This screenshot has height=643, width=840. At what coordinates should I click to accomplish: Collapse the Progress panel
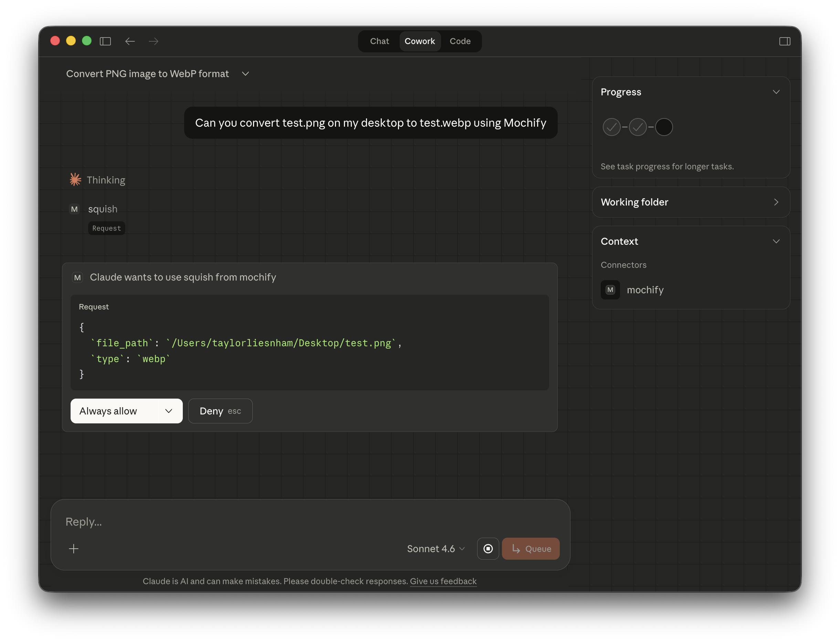776,92
